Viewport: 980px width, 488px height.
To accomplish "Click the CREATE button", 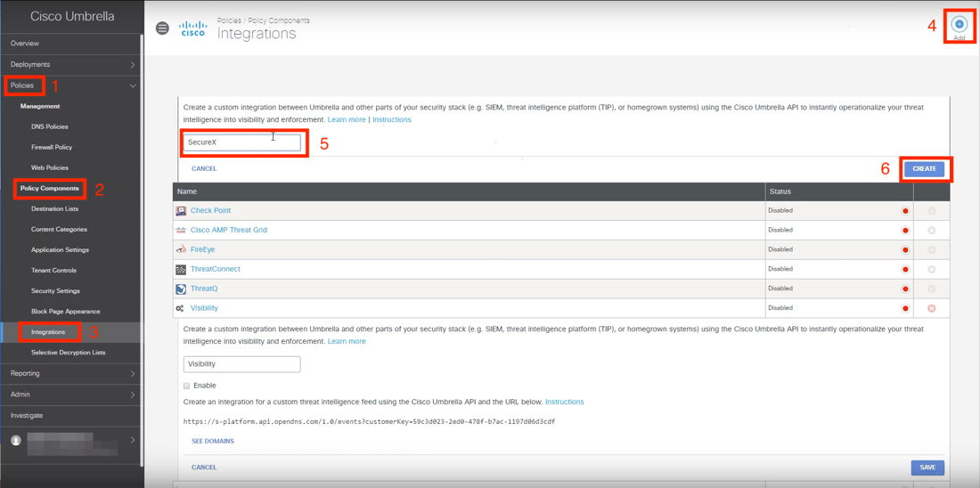I will 925,168.
